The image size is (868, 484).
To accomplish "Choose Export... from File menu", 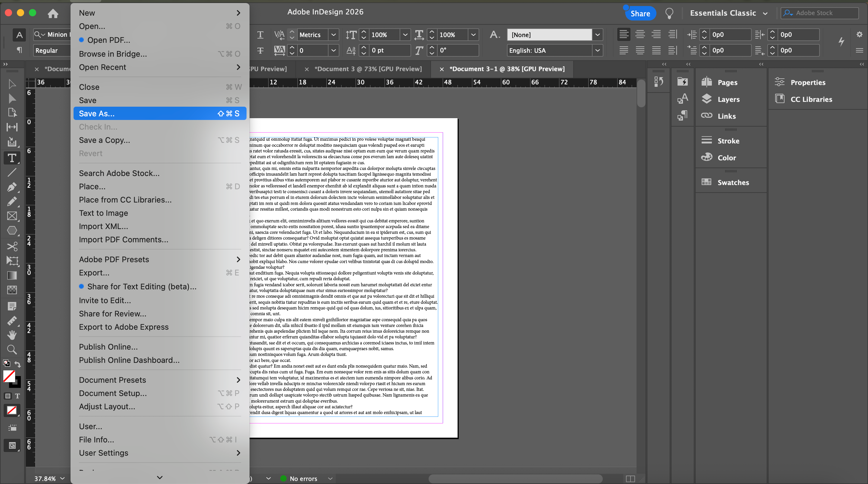I will click(94, 273).
